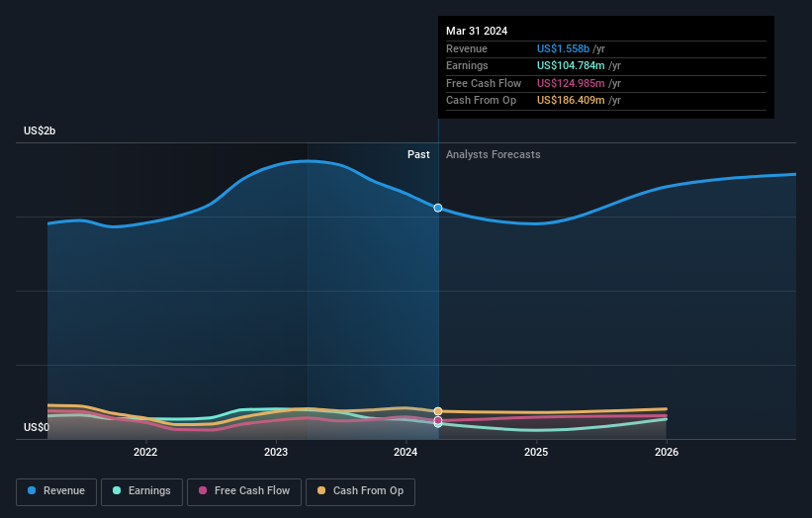Viewport: 812px width, 518px height.
Task: Click the US$0 y-axis label
Action: click(x=37, y=427)
